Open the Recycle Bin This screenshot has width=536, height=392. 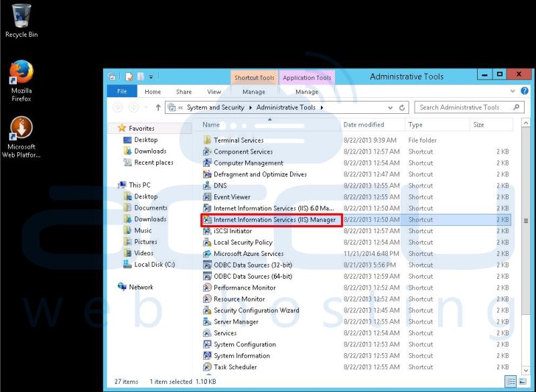tap(21, 17)
